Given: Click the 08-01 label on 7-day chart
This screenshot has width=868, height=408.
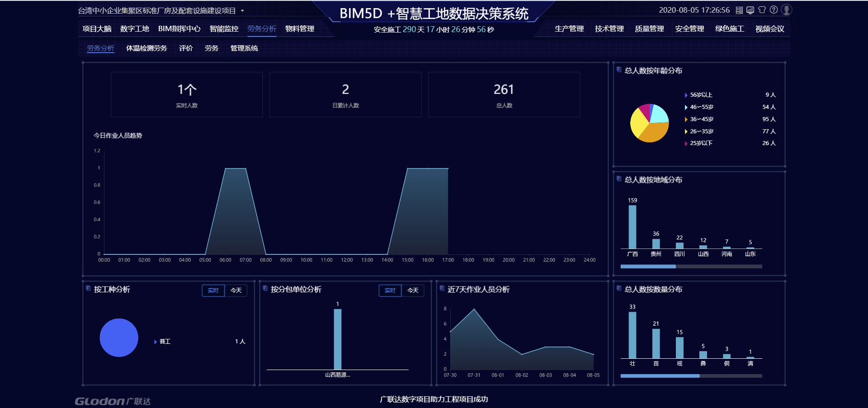Looking at the screenshot, I should pyautogui.click(x=498, y=375).
